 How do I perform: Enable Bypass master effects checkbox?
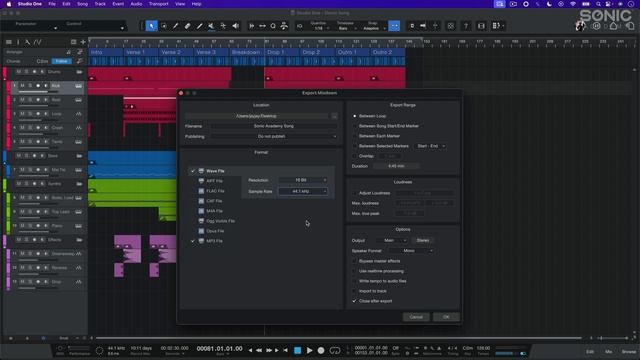click(354, 261)
